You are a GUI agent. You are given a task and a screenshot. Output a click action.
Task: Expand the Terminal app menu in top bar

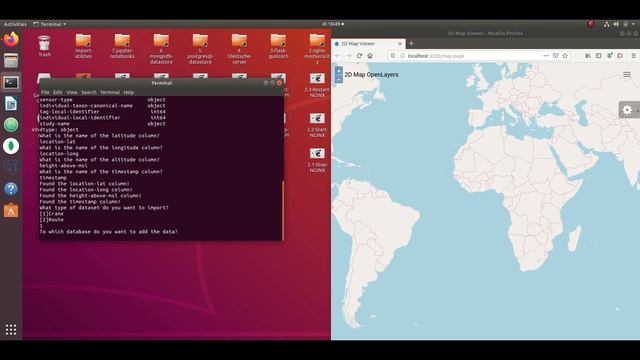50,24
